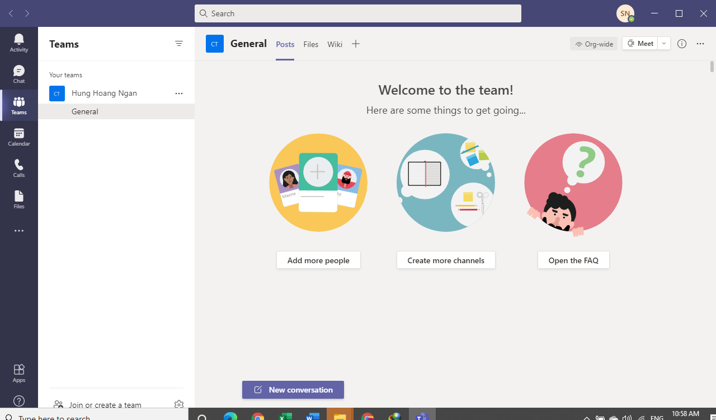Screen dimensions: 716x420
Task: Open Files in the sidebar
Action: 19,200
